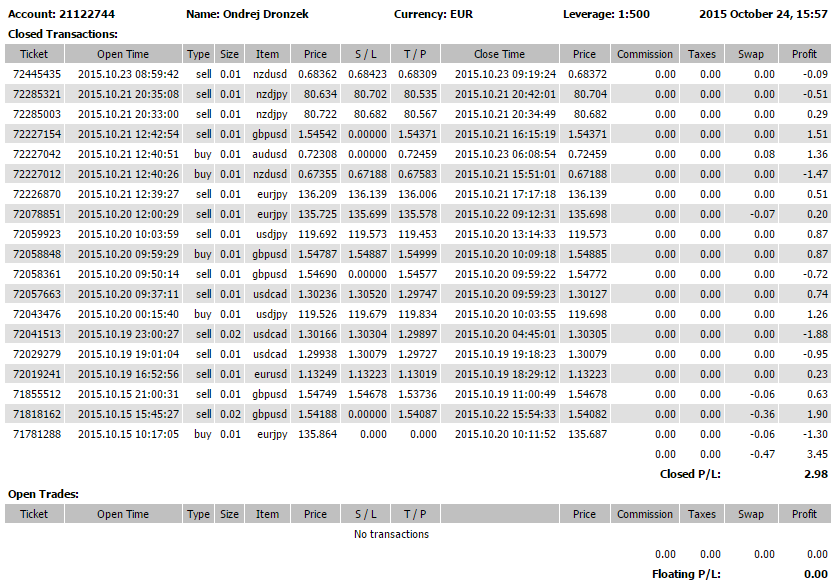Click the Leverage: 1:500 label

(x=606, y=14)
